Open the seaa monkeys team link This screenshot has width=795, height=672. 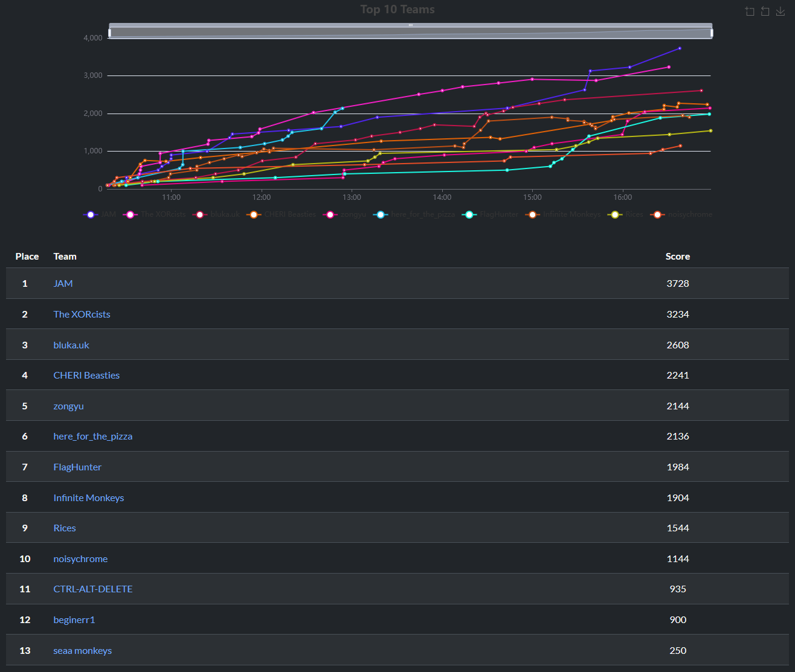click(82, 650)
